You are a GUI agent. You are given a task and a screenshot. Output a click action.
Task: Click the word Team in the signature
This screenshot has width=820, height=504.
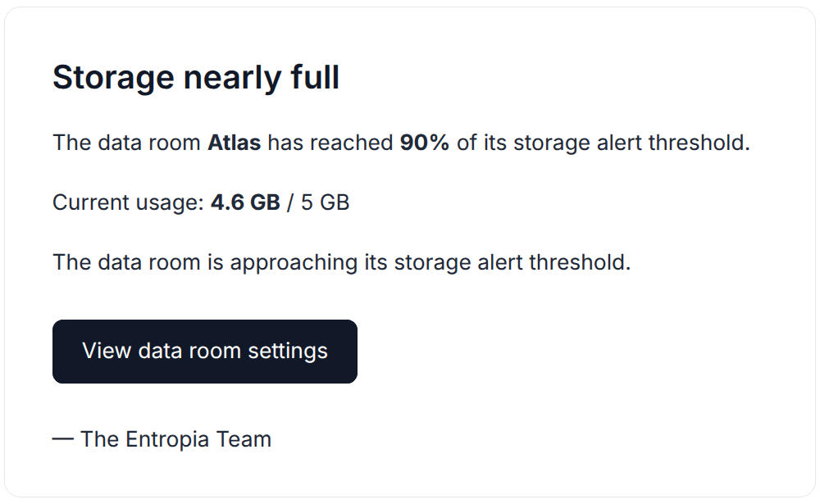pos(244,439)
